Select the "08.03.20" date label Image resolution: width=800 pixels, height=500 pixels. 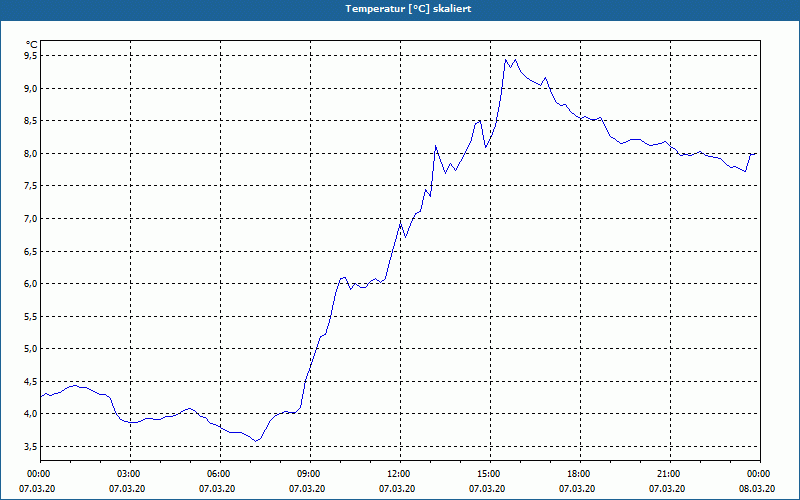pos(757,488)
